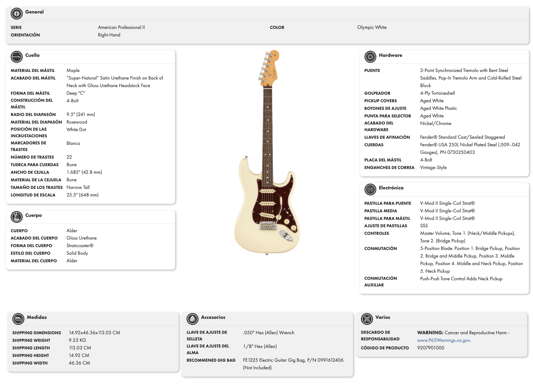The height and width of the screenshot is (392, 533).
Task: Select the 'Olympic White' color value
Action: (372, 27)
